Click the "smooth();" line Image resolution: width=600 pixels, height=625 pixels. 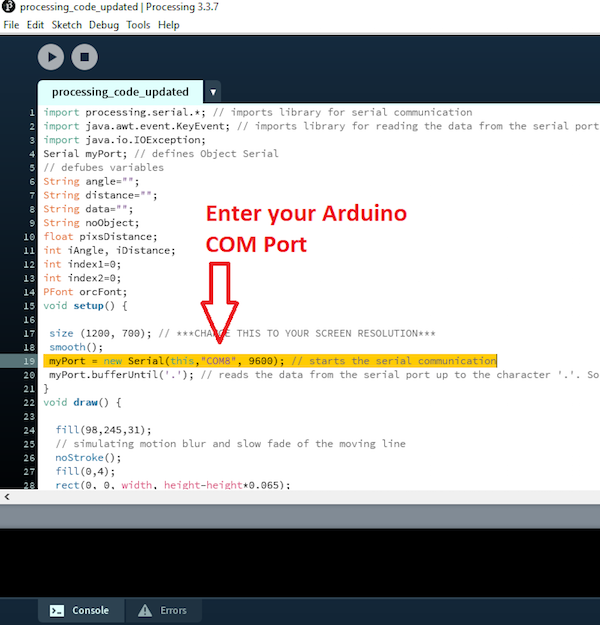click(76, 347)
